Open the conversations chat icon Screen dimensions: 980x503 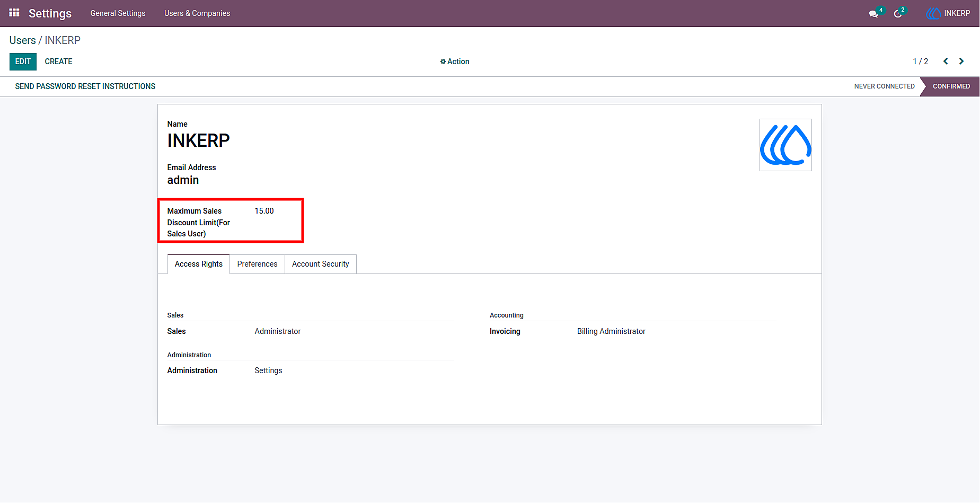(873, 14)
